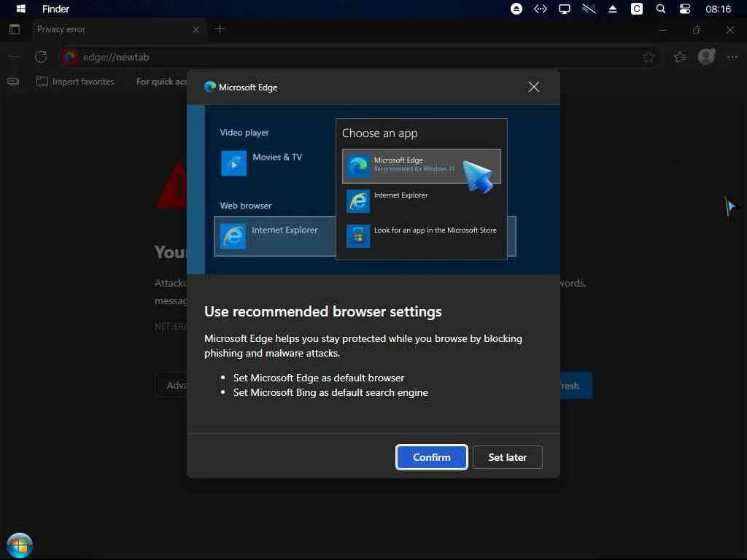This screenshot has height=560, width=747.
Task: Open the tab actions menu icon
Action: [x=15, y=29]
